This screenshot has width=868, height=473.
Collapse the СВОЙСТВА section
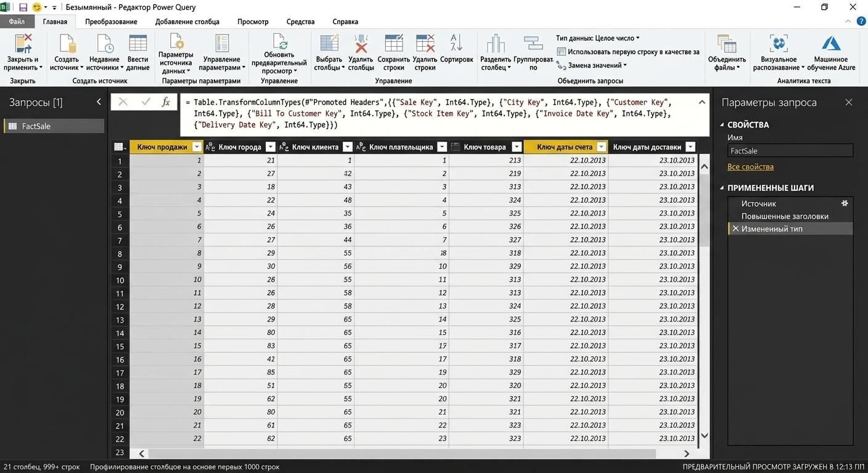point(723,125)
